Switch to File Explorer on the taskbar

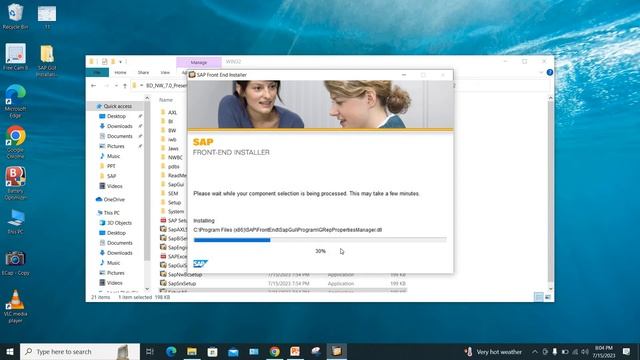(x=192, y=351)
